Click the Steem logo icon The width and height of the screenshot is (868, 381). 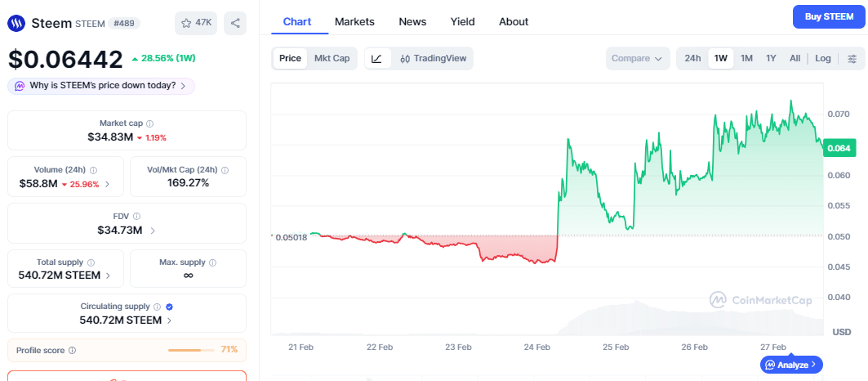click(x=16, y=23)
